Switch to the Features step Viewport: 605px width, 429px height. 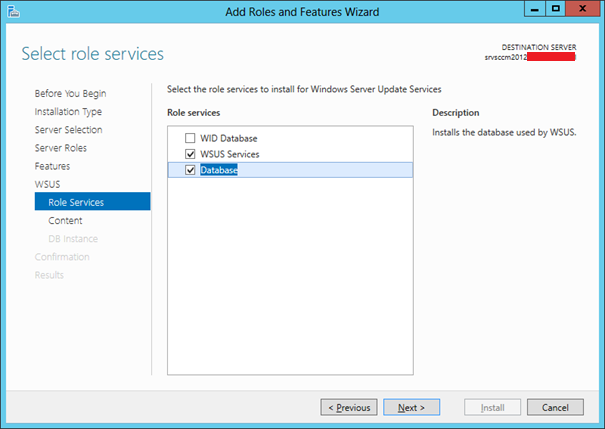point(52,166)
